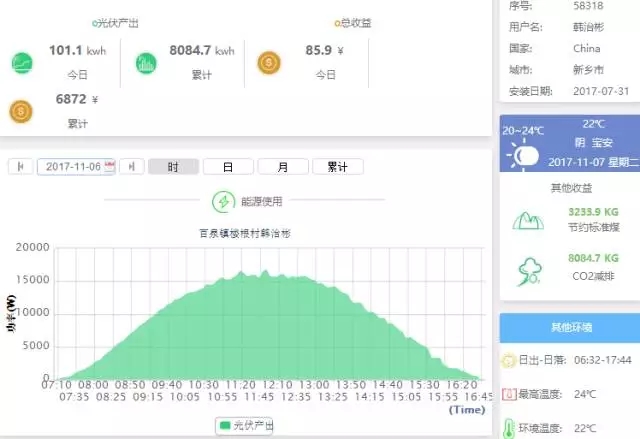Click the cumulative output bar-chart icon
The image size is (640, 439).
point(146,63)
